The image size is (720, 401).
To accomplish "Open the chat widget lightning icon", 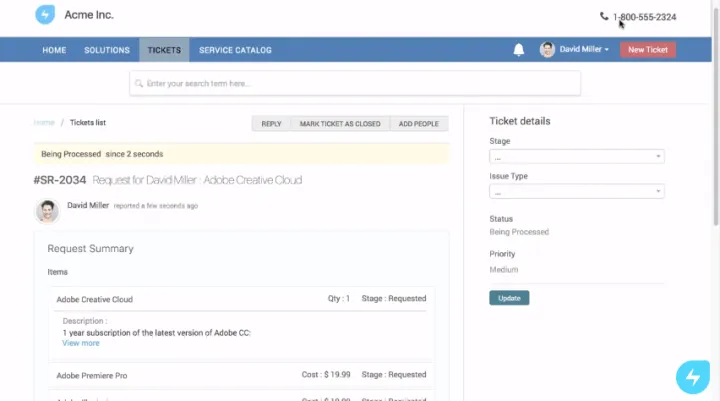I will point(693,377).
